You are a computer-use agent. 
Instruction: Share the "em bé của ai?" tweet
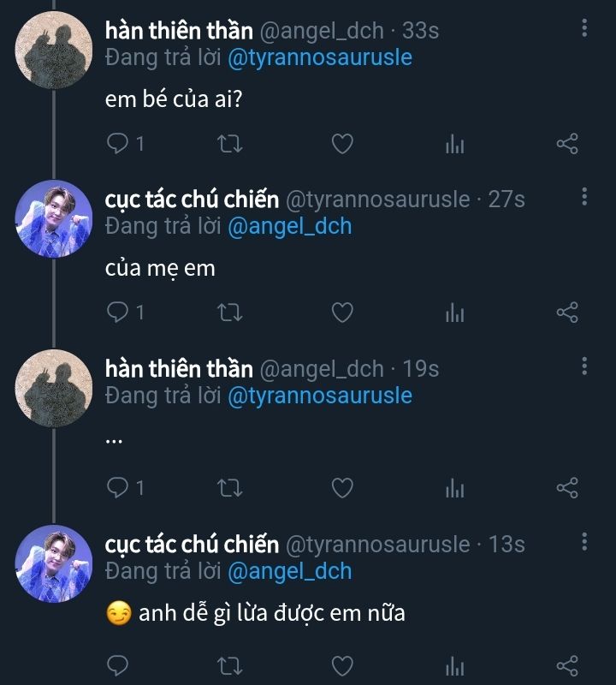pos(567,144)
